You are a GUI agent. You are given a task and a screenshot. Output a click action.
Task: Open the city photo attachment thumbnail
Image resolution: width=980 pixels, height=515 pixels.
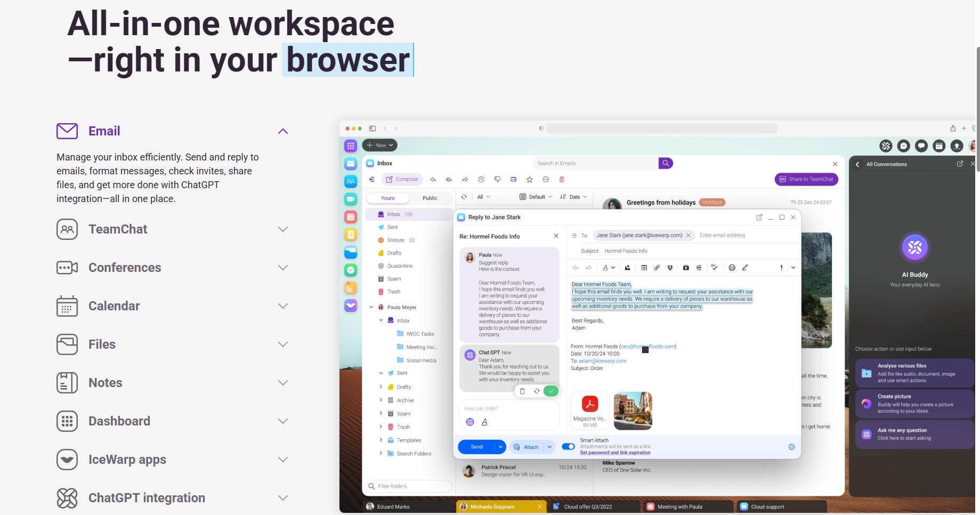(633, 411)
